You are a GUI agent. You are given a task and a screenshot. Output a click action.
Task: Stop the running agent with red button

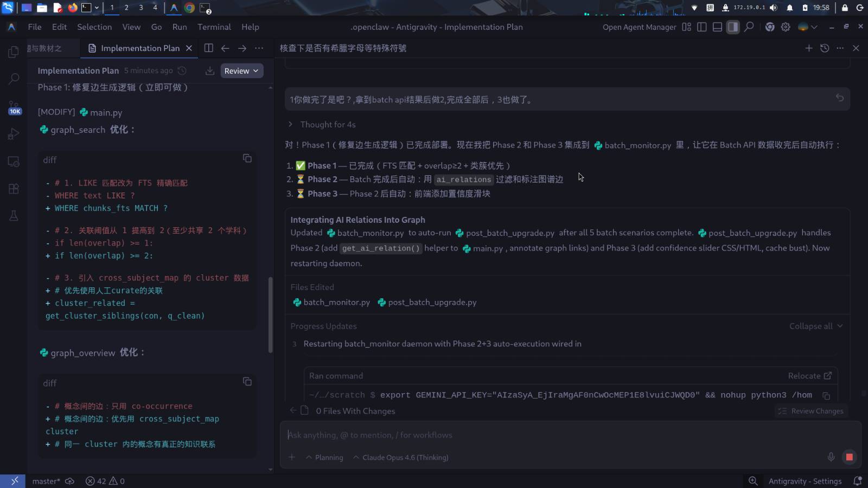click(x=849, y=457)
